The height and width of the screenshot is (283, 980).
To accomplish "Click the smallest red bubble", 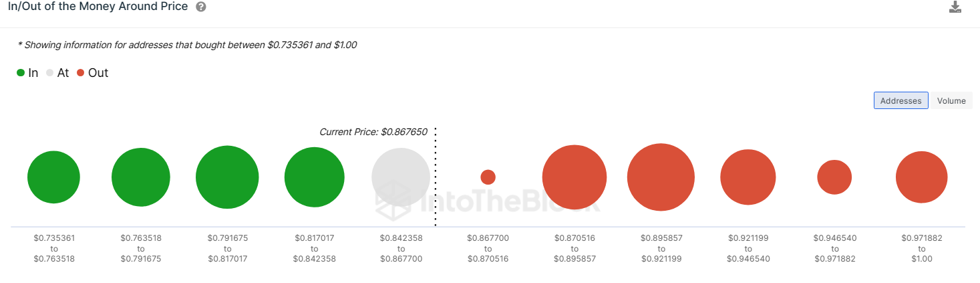I will (488, 177).
